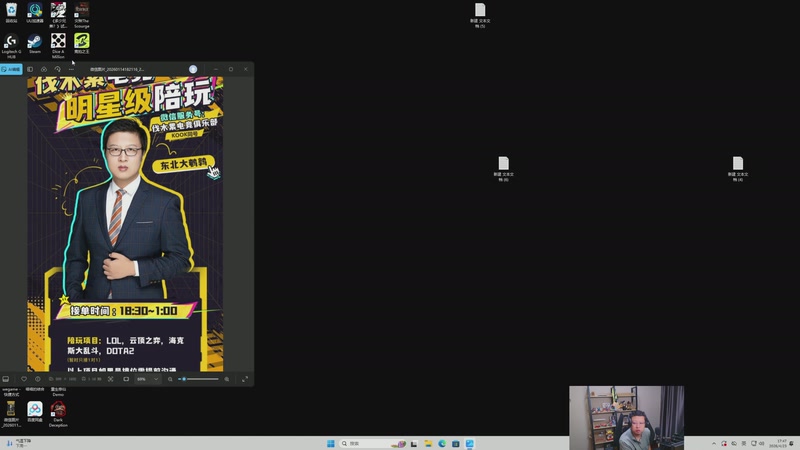Launch Dark Deception desktop shortcut
Viewport: 800px width, 450px height.
(x=58, y=413)
